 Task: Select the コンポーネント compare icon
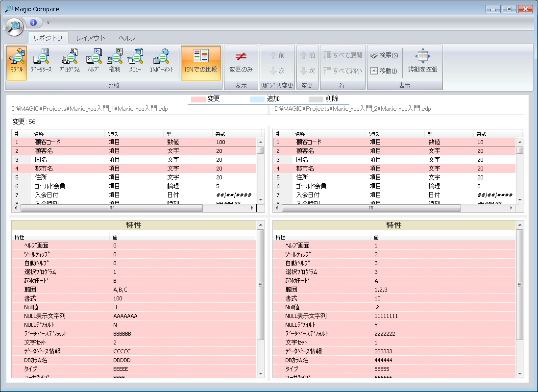coord(161,61)
